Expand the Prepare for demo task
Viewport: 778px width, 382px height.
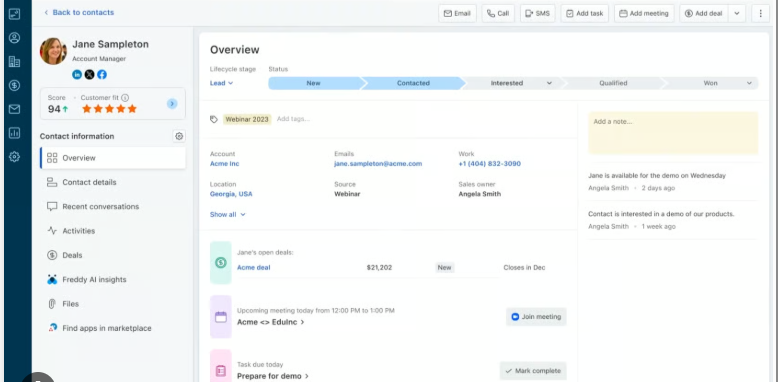pyautogui.click(x=273, y=376)
